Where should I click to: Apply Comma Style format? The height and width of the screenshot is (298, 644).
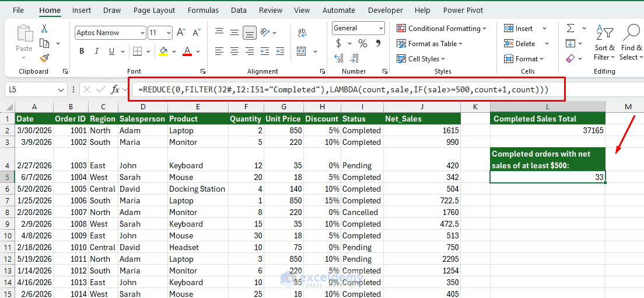(378, 43)
